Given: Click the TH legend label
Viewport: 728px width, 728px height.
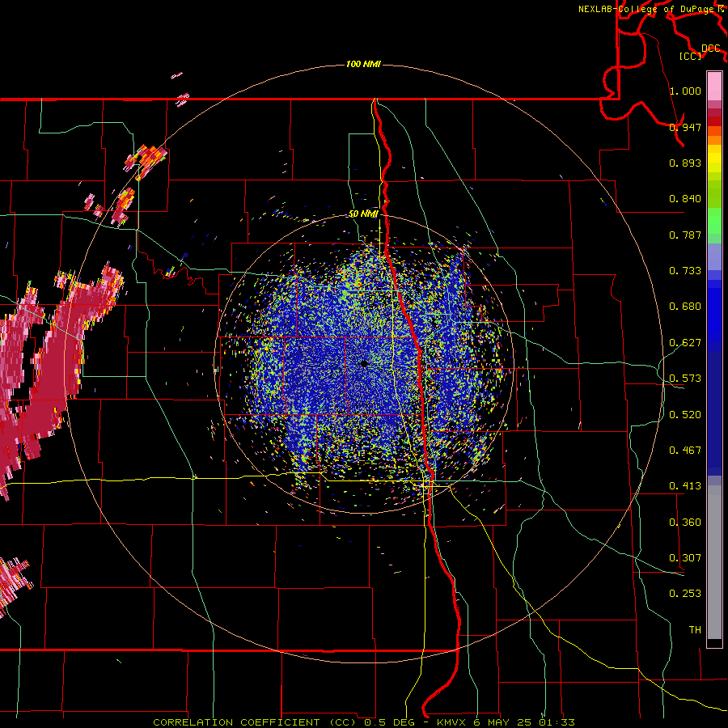Looking at the screenshot, I should tap(695, 630).
